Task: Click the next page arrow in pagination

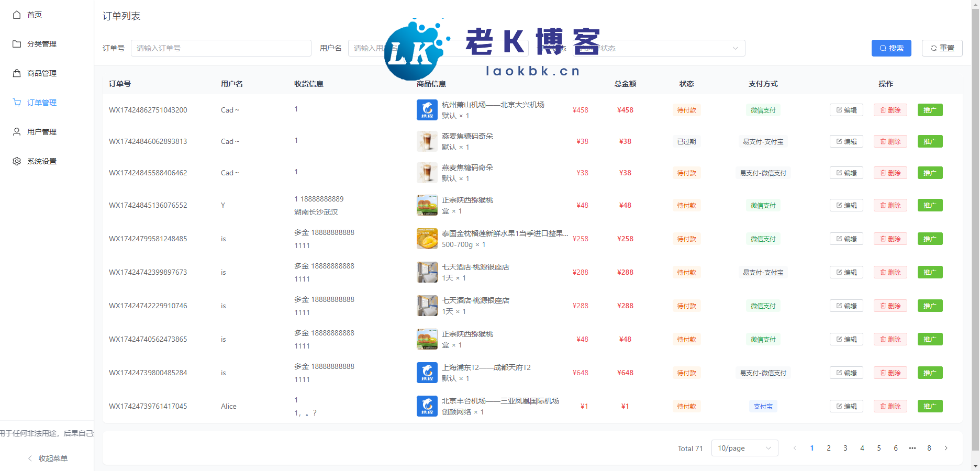Action: (945, 448)
